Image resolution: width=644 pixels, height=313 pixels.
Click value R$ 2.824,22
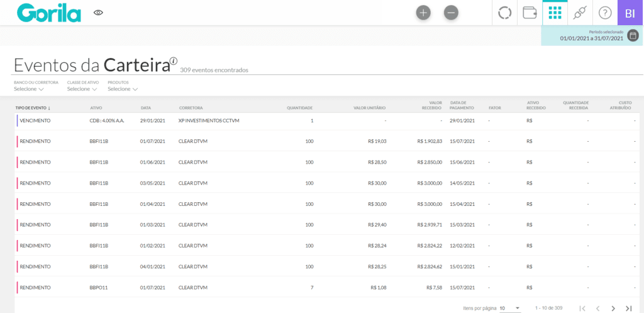click(429, 246)
